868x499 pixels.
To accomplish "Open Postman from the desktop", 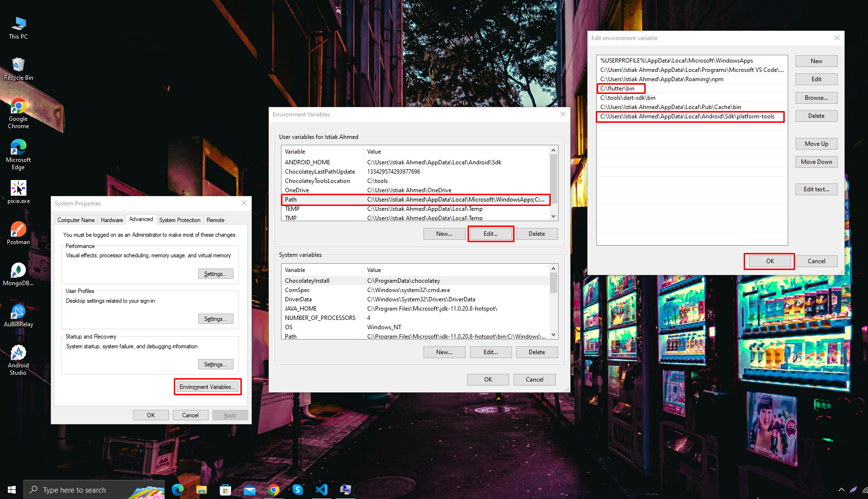I will pyautogui.click(x=18, y=232).
